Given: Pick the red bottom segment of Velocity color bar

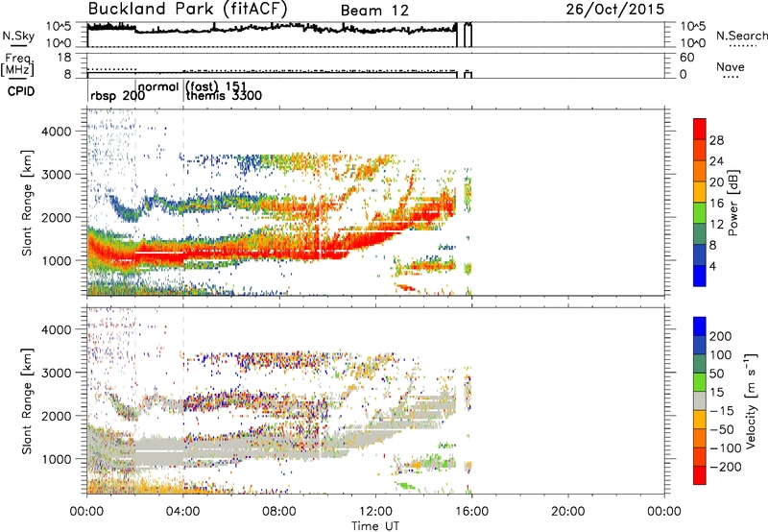Looking at the screenshot, I should point(700,475).
